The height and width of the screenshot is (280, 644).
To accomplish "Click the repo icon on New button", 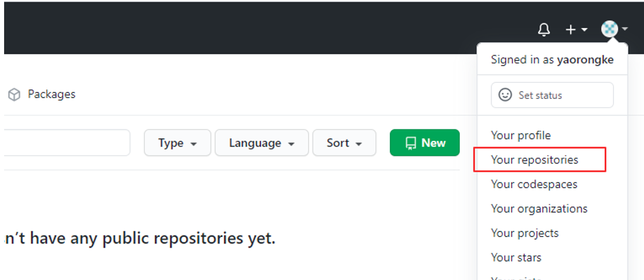I will tap(411, 143).
